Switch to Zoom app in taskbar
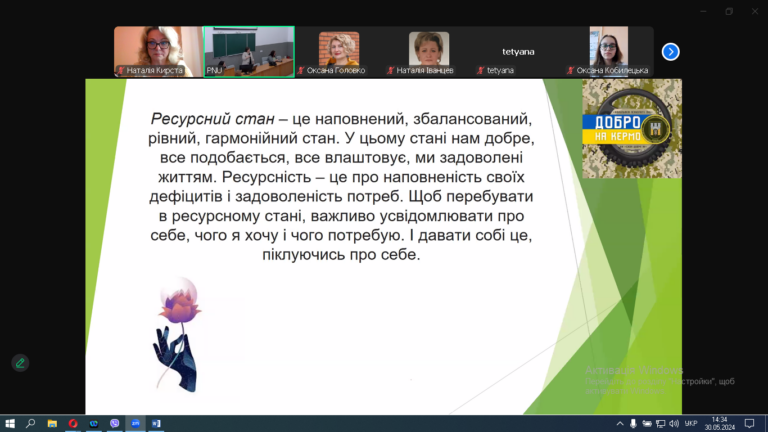 136,424
